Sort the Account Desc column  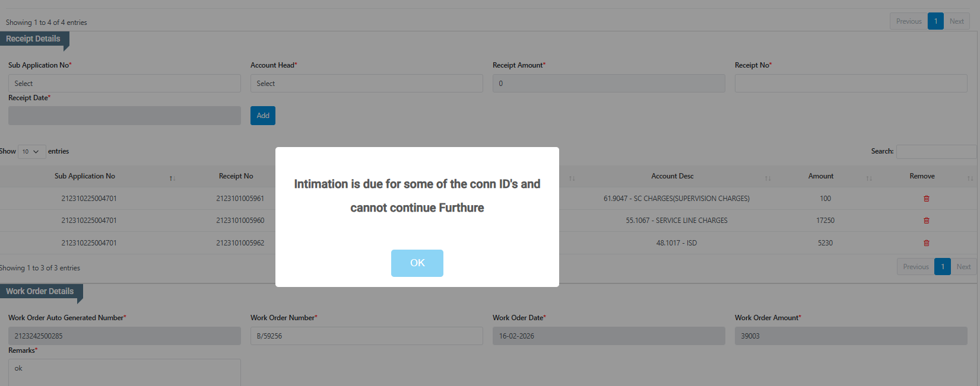pyautogui.click(x=767, y=178)
